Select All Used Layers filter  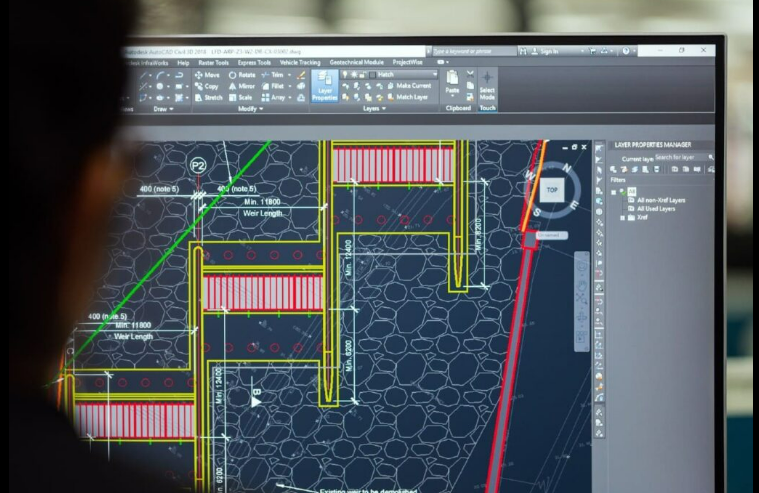pos(656,209)
